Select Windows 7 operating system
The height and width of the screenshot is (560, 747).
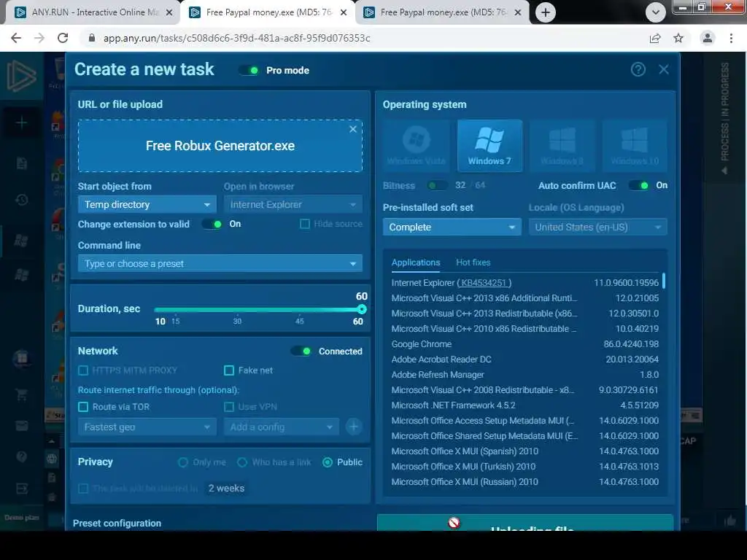coord(489,146)
